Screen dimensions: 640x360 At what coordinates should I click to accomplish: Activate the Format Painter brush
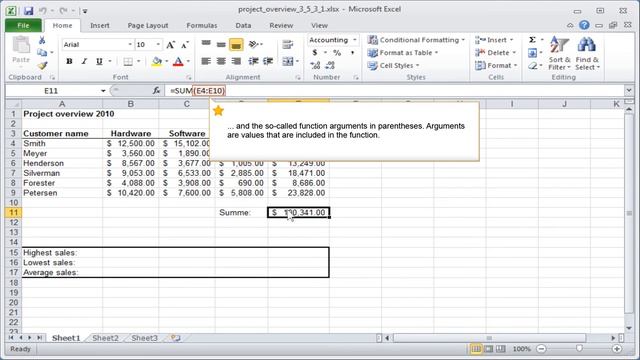point(42,65)
